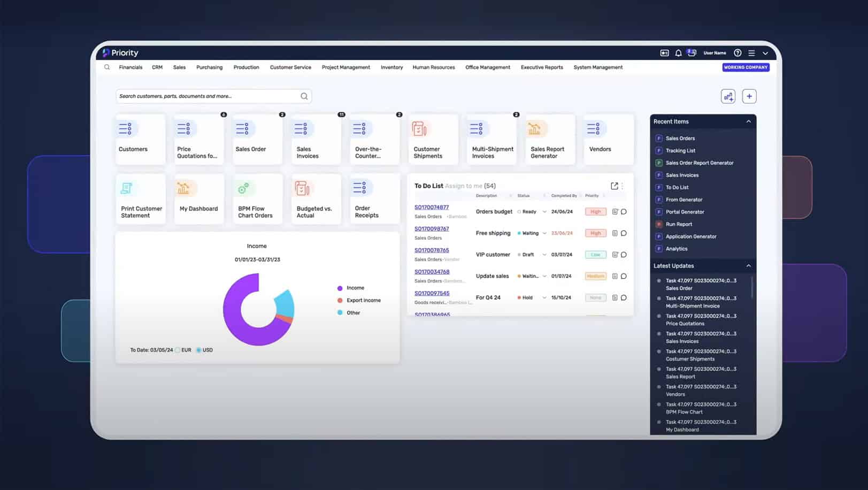Open status dropdown for VIP customer row
The image size is (868, 490).
coord(544,255)
